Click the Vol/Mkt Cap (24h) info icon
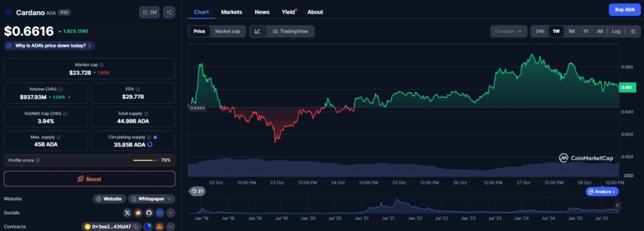The width and height of the screenshot is (644, 231). [65, 113]
